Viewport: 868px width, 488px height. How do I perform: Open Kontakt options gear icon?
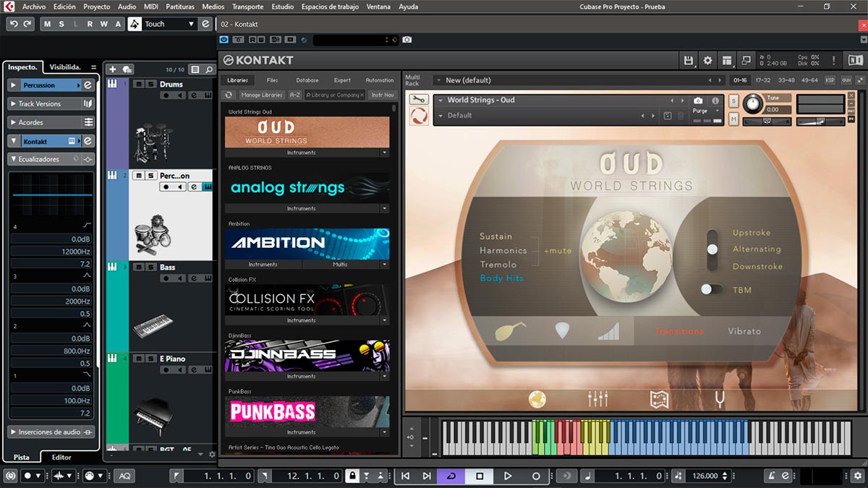[708, 61]
